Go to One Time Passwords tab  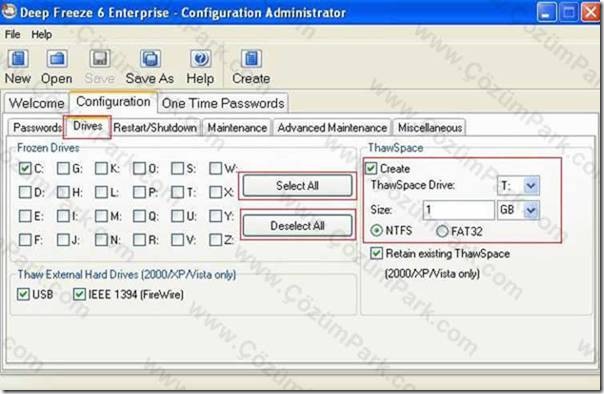click(223, 103)
